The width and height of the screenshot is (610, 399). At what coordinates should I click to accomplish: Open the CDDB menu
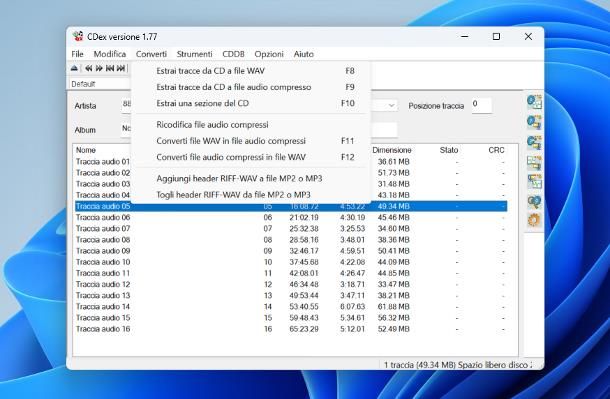point(233,54)
